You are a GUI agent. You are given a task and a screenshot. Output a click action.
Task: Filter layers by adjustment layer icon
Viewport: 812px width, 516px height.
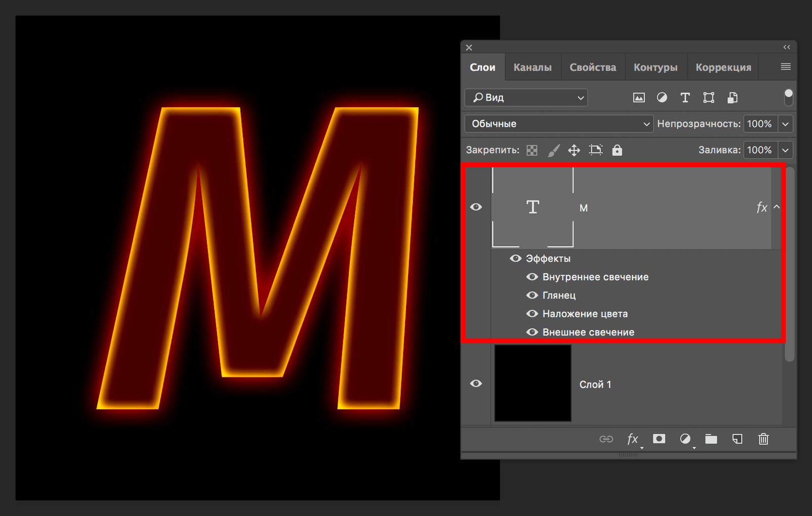[x=662, y=98]
